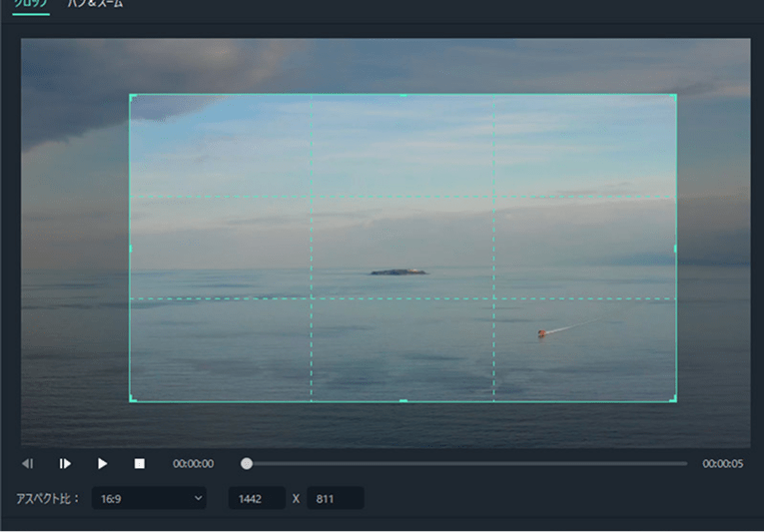Image resolution: width=764 pixels, height=532 pixels.
Task: Click the crop height field 811
Action: click(336, 498)
